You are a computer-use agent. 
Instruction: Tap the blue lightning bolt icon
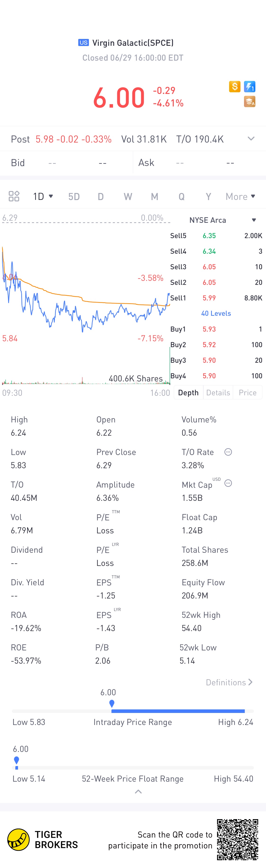tap(249, 87)
